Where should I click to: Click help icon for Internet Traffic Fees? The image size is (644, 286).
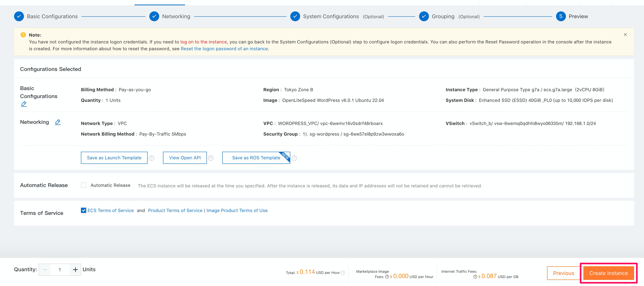[x=475, y=277]
